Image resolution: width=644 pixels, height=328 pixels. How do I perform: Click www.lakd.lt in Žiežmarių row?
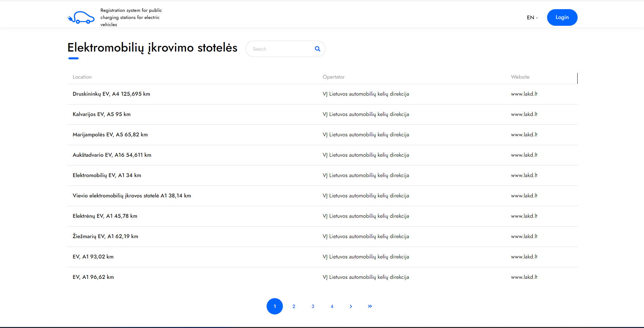(524, 236)
